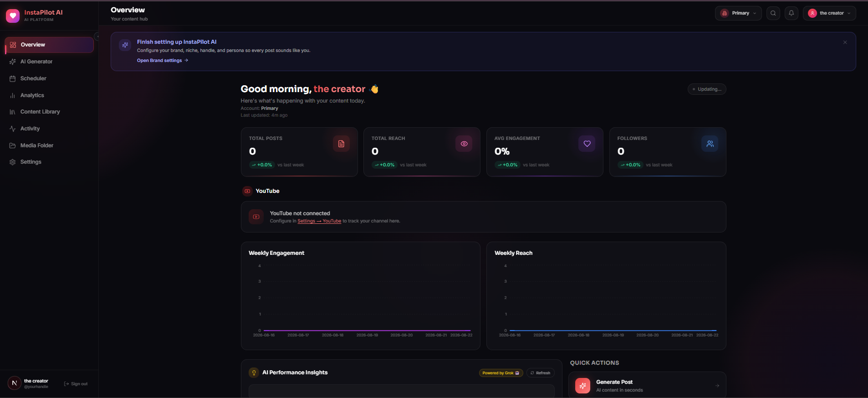Click Open Brand settings link
Image resolution: width=868 pixels, height=398 pixels.
coord(163,60)
